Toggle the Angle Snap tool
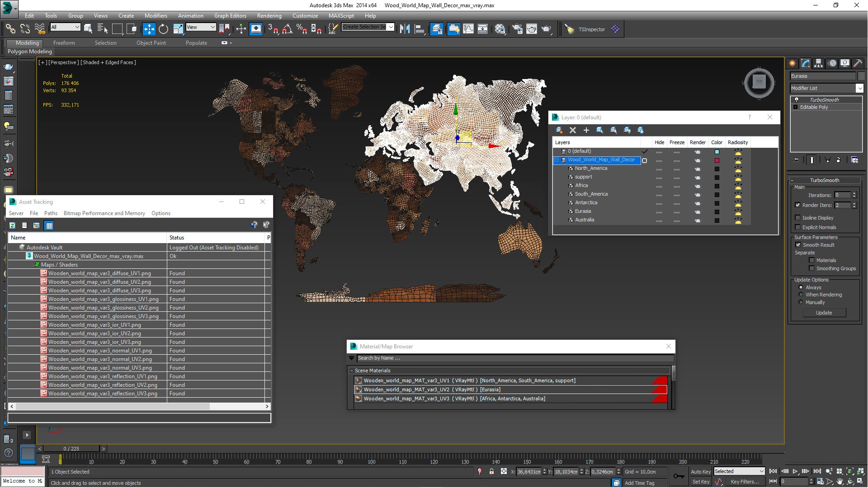Screen dimensions: 868x488 click(x=287, y=29)
